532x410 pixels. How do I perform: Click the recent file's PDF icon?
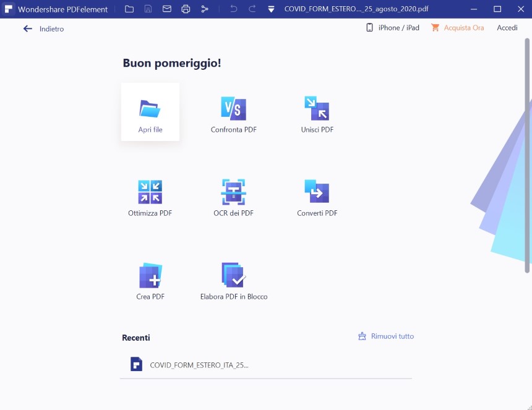pos(136,364)
